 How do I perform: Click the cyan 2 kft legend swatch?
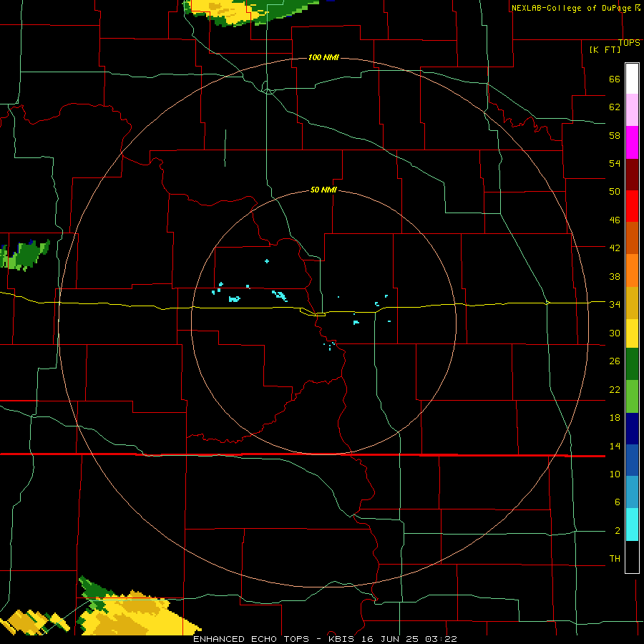pyautogui.click(x=632, y=525)
